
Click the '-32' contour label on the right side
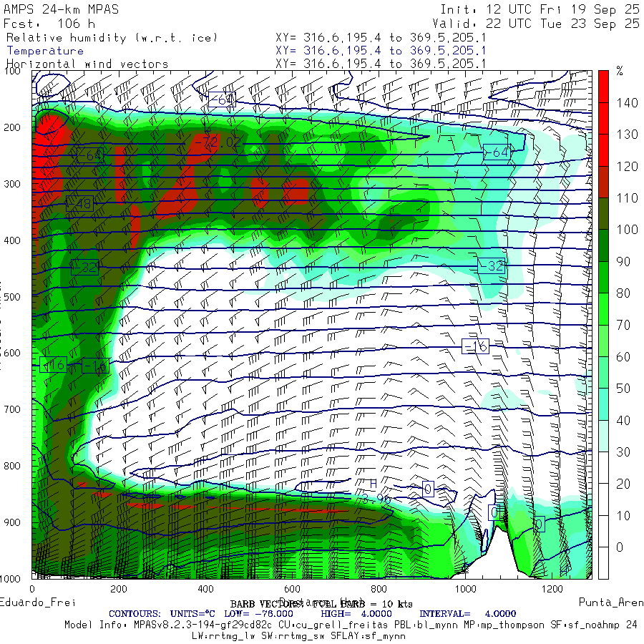(x=491, y=265)
